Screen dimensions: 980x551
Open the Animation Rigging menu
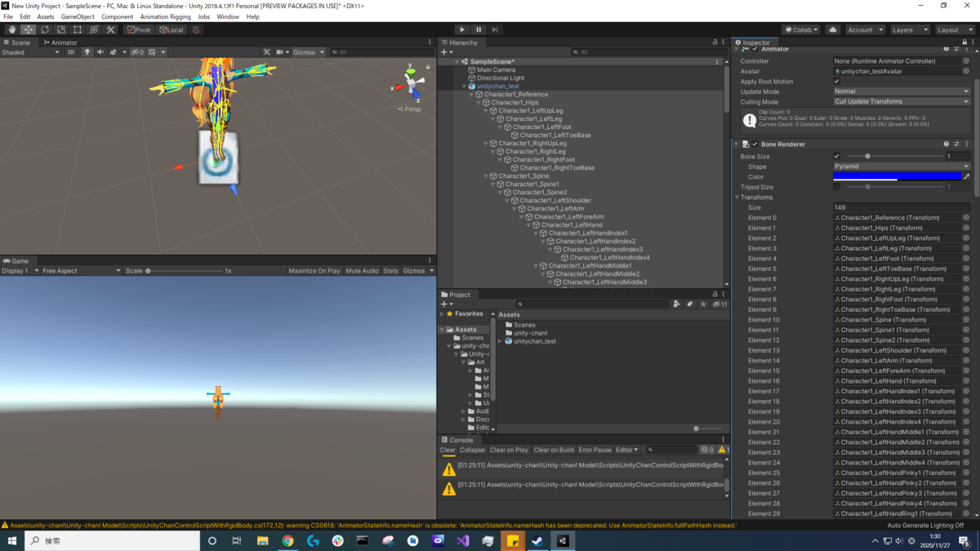tap(165, 16)
